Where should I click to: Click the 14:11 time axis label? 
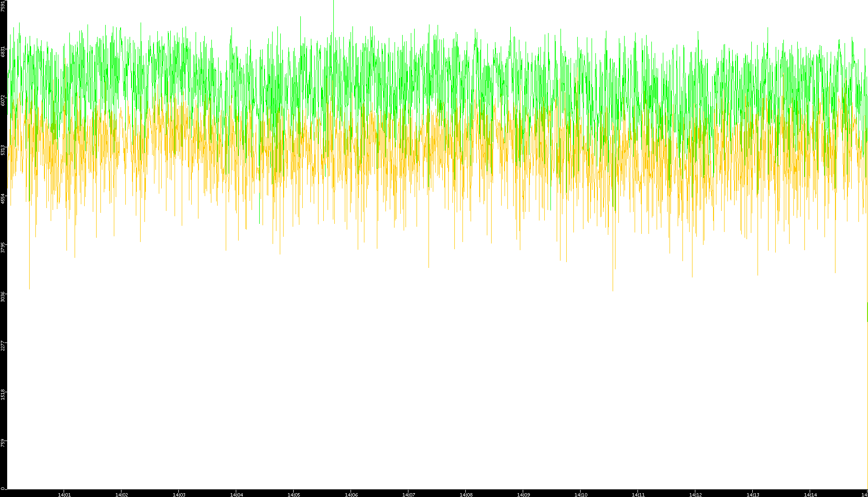coord(638,495)
